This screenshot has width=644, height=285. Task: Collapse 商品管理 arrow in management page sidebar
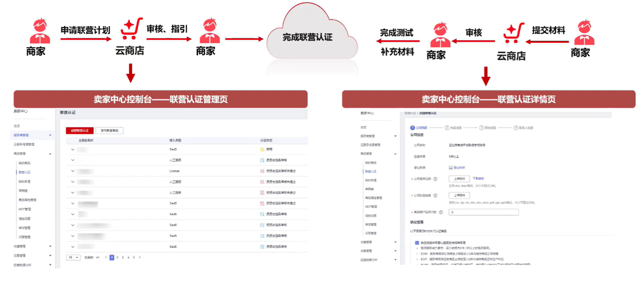pyautogui.click(x=50, y=154)
